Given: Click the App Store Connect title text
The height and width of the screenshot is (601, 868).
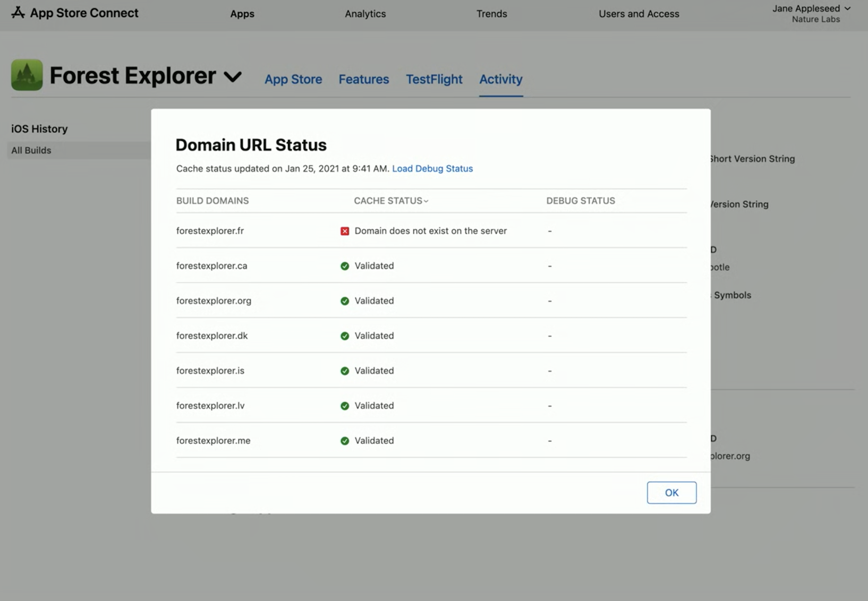Looking at the screenshot, I should pyautogui.click(x=84, y=13).
